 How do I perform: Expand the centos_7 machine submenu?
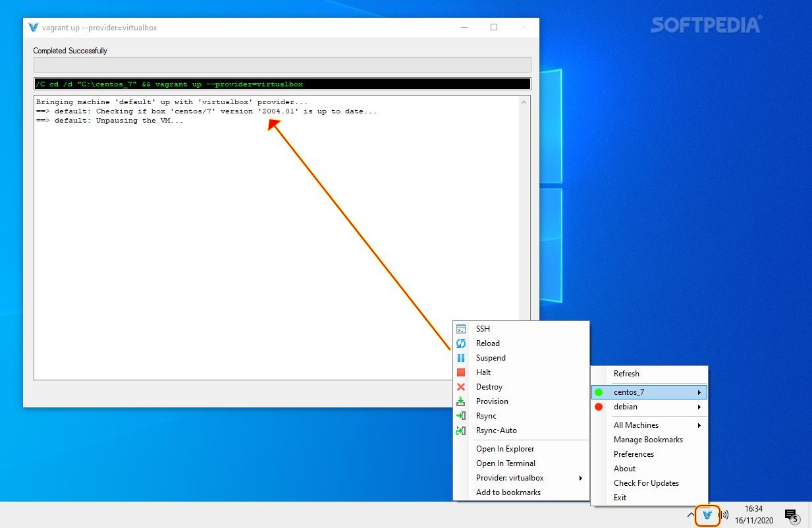tap(649, 392)
